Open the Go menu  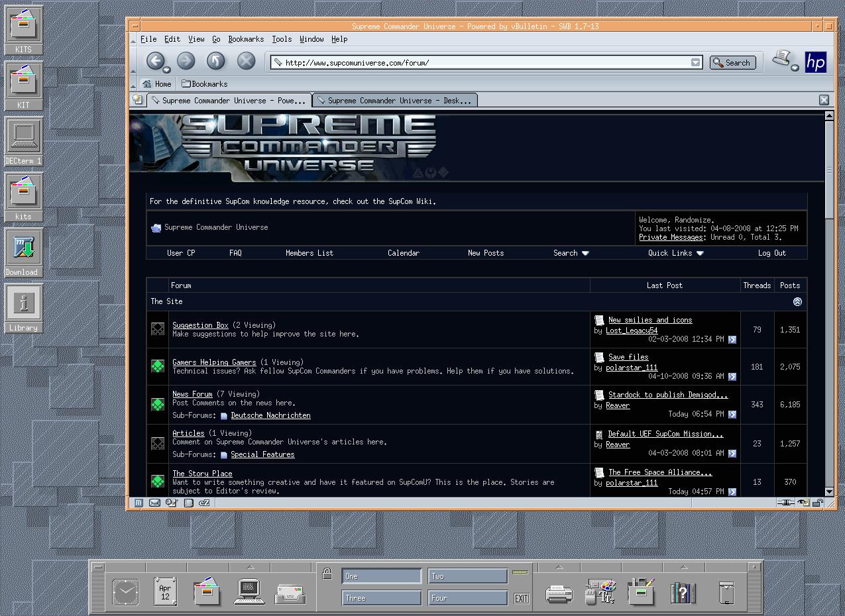pyautogui.click(x=216, y=39)
